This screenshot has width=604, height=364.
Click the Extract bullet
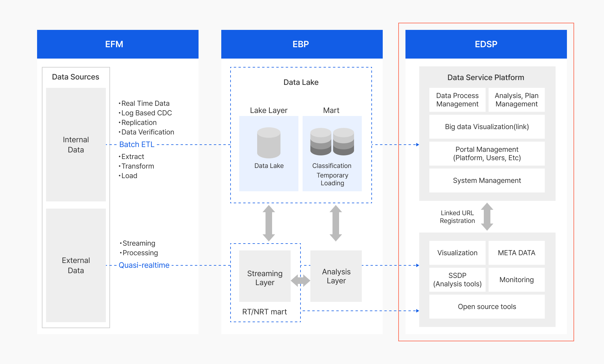131,157
